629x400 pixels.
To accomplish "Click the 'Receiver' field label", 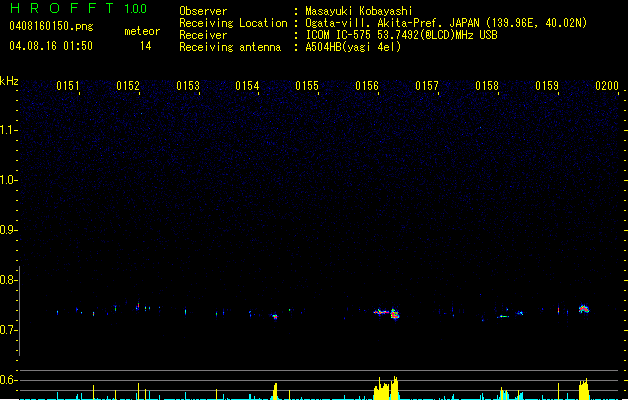I will pyautogui.click(x=203, y=35).
